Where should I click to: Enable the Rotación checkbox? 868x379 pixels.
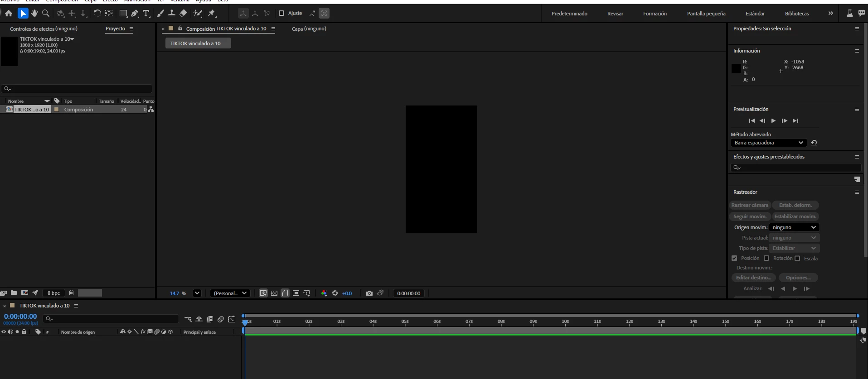(x=766, y=258)
